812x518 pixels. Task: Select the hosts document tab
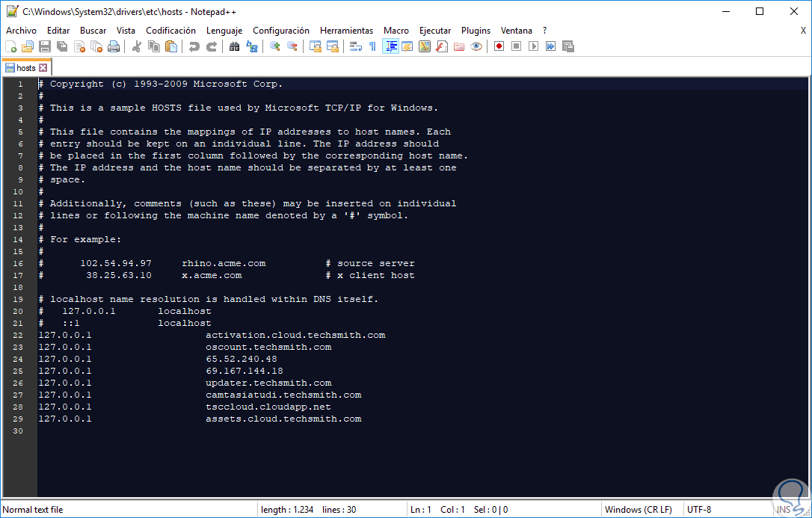(x=26, y=68)
